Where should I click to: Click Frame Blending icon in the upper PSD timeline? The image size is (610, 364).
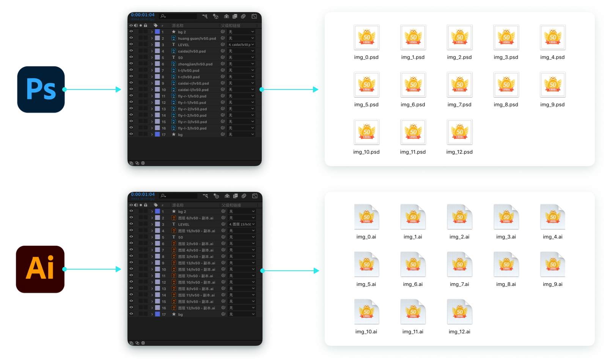click(235, 16)
